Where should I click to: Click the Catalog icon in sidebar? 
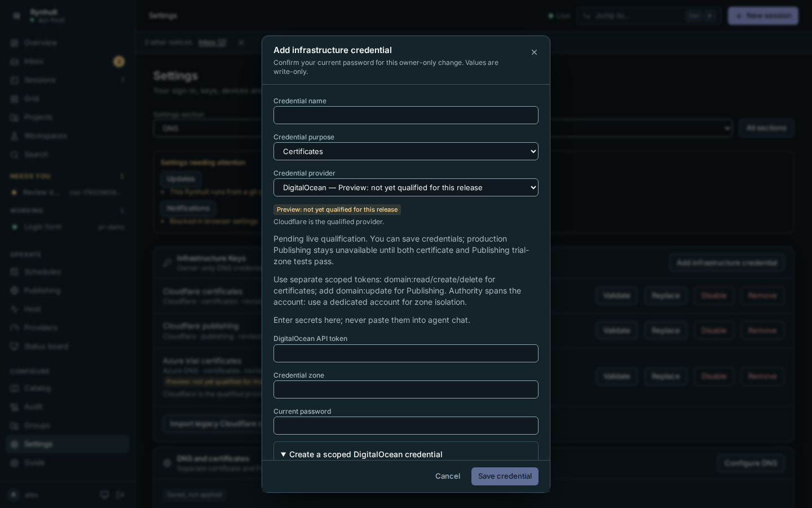15,388
